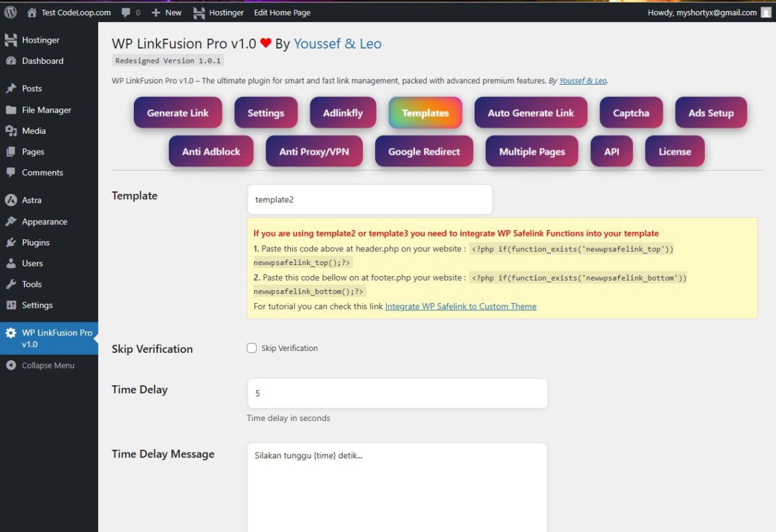Screen dimensions: 776x532
Task: Open the Adlinkfly tab
Action: (x=343, y=112)
